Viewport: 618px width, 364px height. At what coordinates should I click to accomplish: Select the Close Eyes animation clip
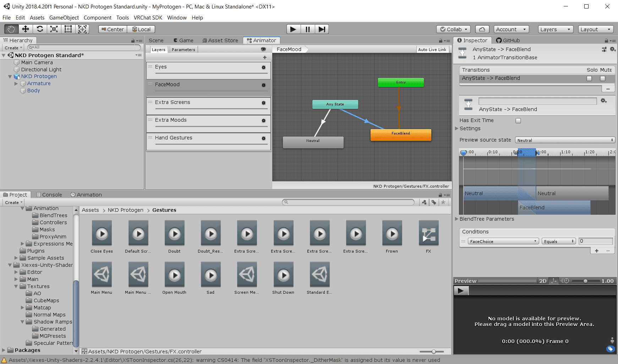point(102,237)
